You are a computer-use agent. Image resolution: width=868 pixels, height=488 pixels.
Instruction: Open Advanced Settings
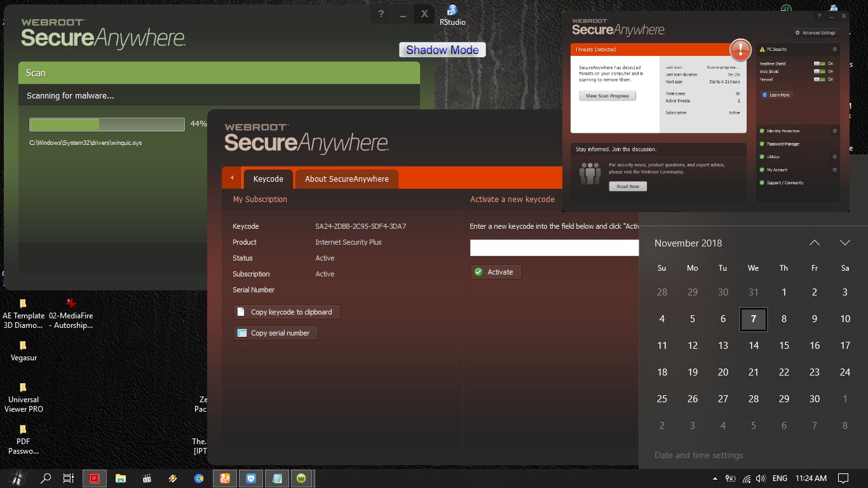point(815,32)
